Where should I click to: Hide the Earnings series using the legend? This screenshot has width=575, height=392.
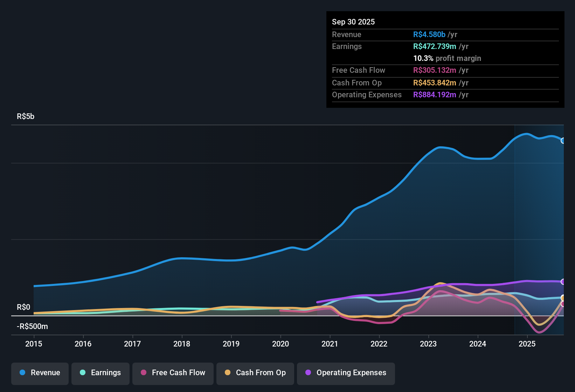[100, 373]
